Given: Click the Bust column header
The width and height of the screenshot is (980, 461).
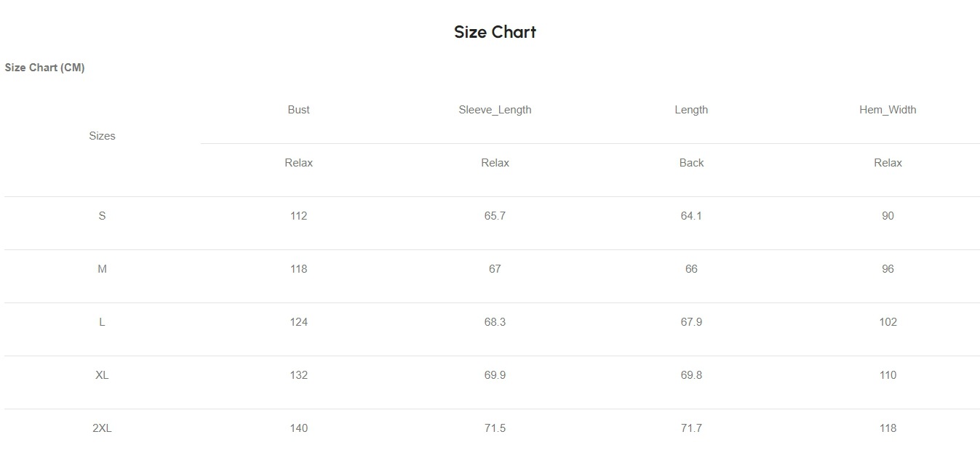Looking at the screenshot, I should (298, 110).
